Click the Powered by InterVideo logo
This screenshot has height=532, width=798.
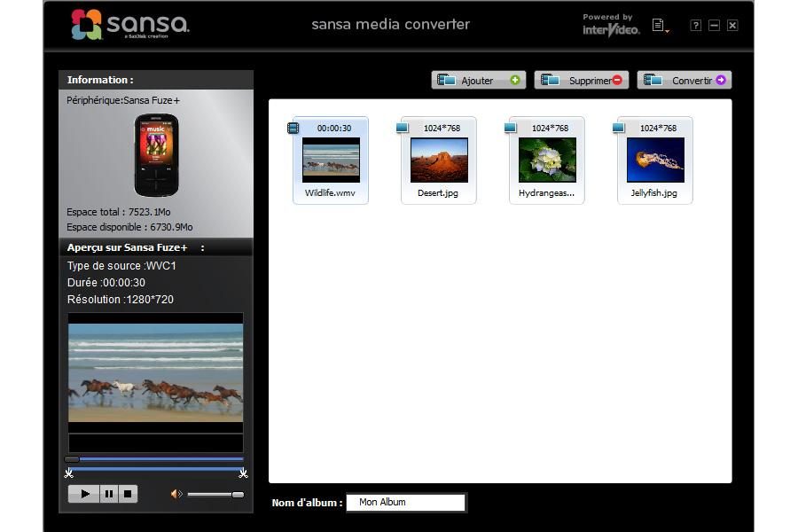(x=611, y=25)
